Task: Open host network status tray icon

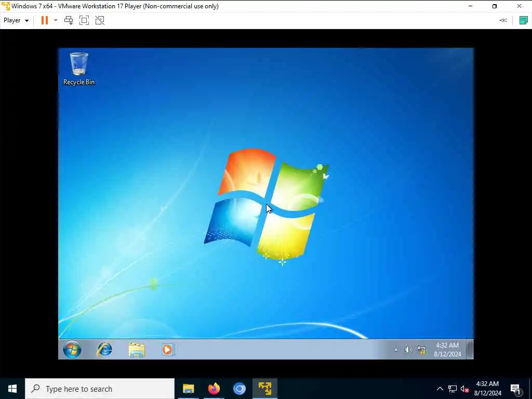Action: click(x=453, y=389)
